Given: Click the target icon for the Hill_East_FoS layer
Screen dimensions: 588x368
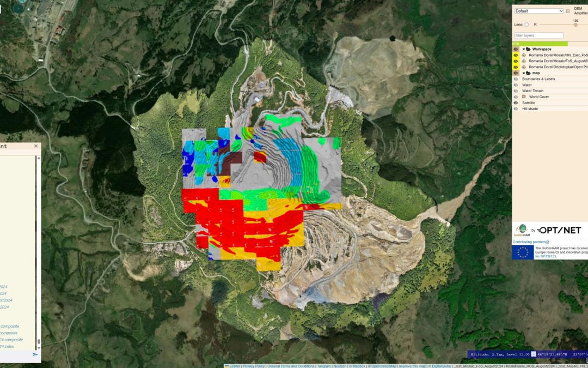Looking at the screenshot, I should [524, 55].
